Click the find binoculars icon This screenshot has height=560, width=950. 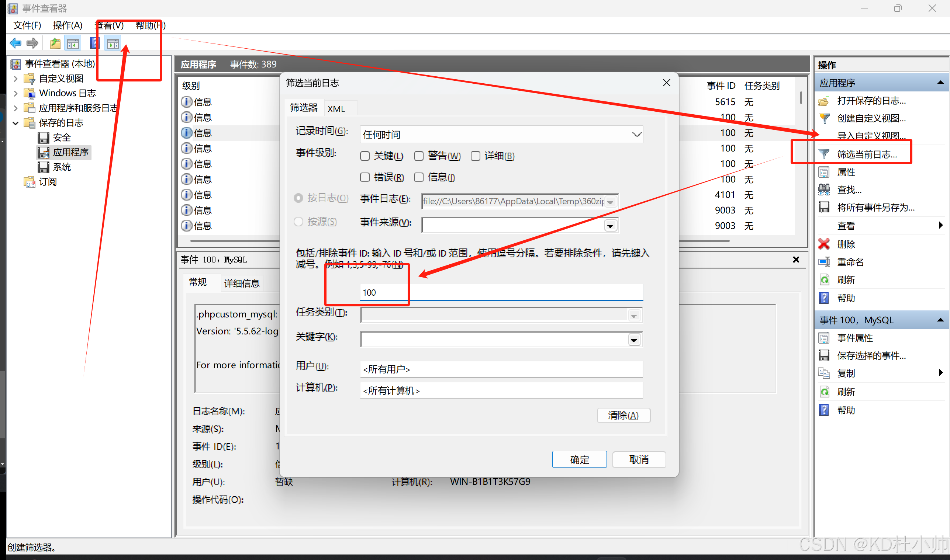tap(824, 189)
